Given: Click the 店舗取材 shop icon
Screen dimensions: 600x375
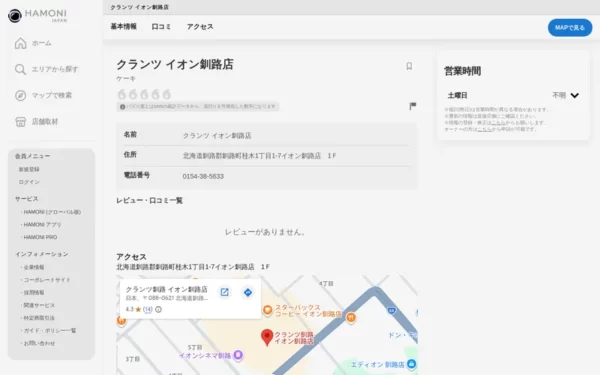Looking at the screenshot, I should 20,122.
